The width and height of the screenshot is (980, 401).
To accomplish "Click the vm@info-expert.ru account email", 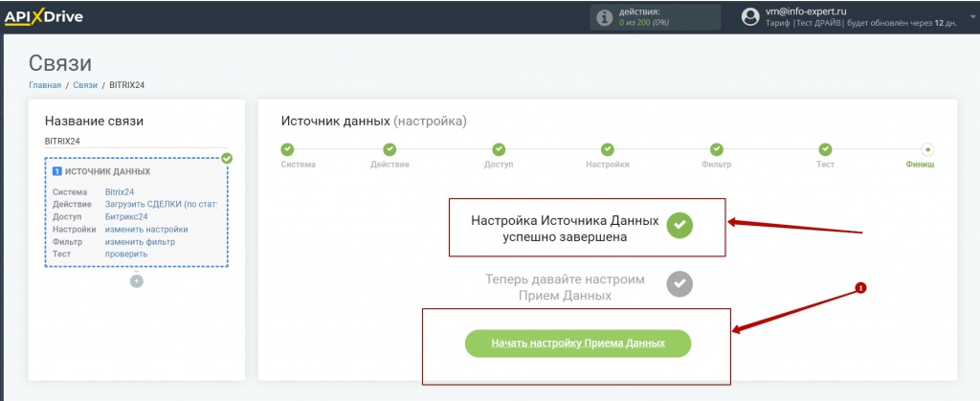I will (806, 11).
